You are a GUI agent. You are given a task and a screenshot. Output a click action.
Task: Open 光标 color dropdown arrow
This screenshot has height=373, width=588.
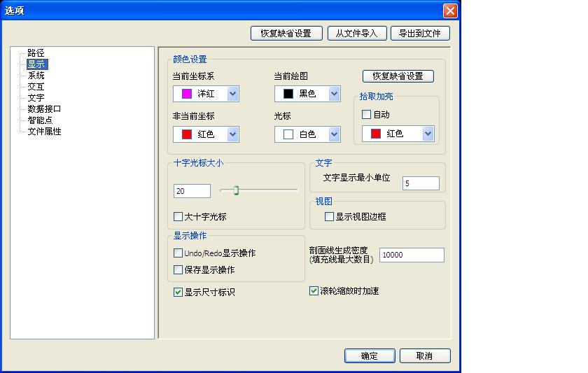coord(334,134)
